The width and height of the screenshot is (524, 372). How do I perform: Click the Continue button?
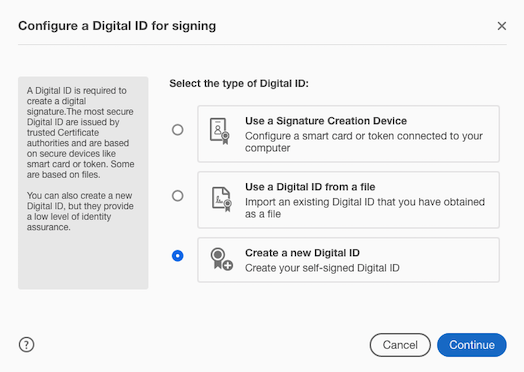pos(472,345)
